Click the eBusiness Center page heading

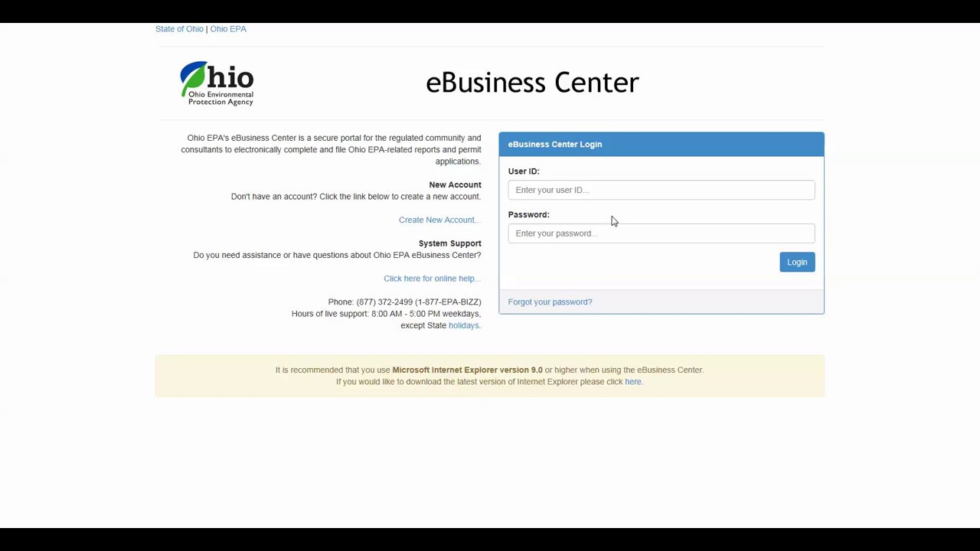click(x=532, y=83)
